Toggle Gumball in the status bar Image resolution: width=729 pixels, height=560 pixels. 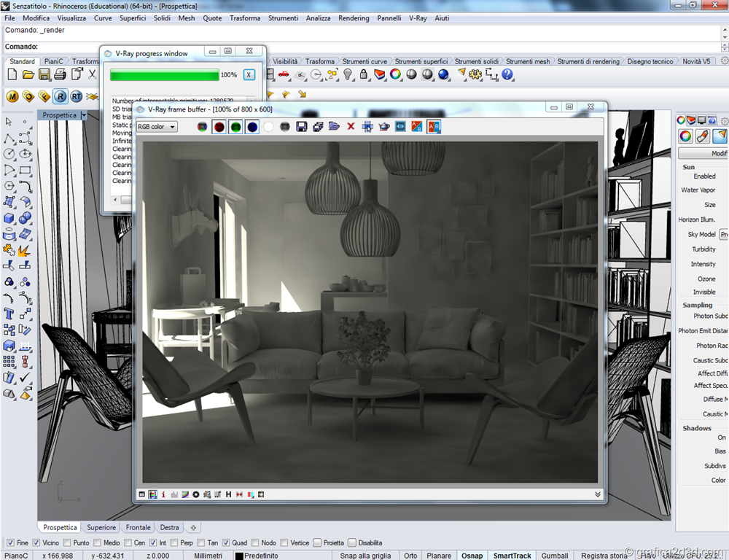pos(555,556)
